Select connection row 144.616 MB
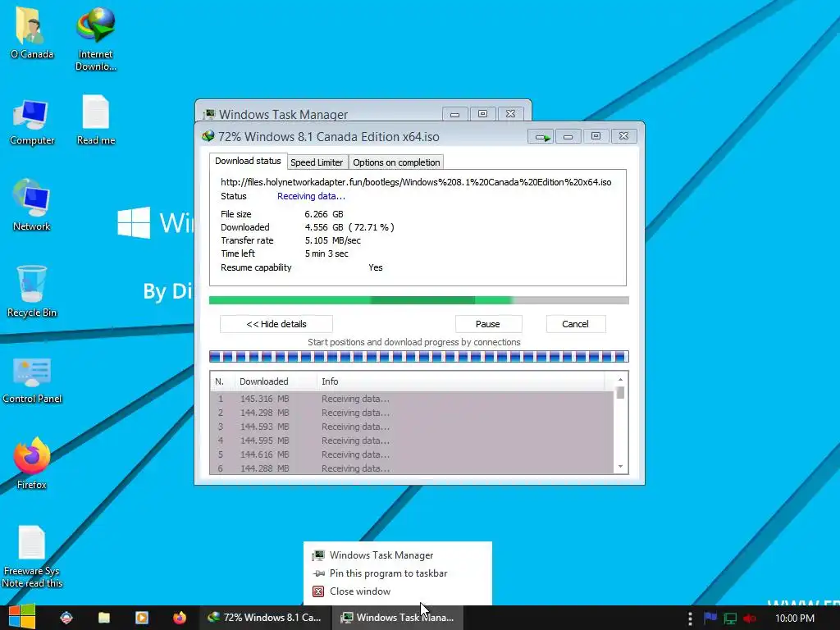Screen dimensions: 840x630 (412, 454)
